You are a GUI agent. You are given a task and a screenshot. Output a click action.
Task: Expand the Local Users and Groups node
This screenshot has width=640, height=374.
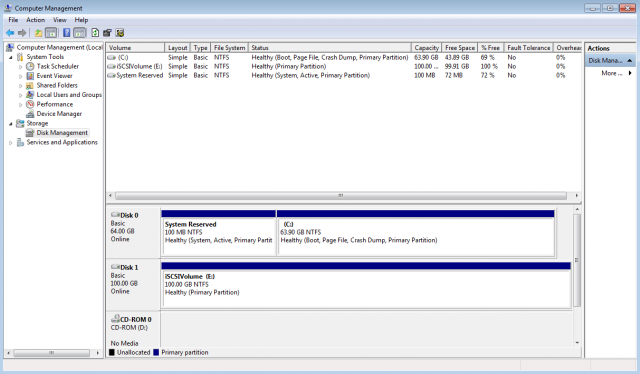coord(20,95)
